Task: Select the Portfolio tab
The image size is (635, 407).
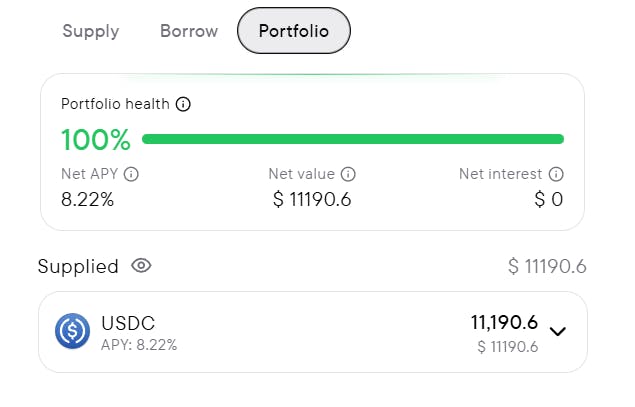Action: [x=294, y=31]
